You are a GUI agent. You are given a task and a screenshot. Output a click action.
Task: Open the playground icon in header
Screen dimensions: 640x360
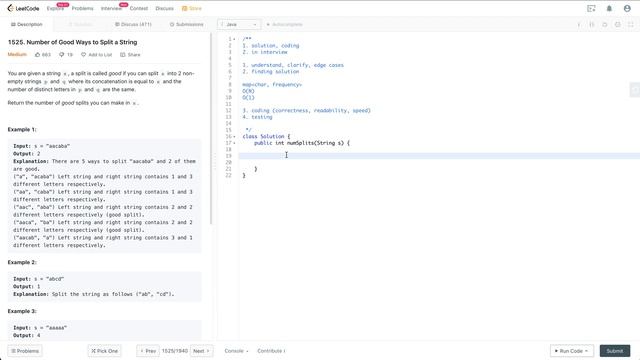[x=591, y=8]
